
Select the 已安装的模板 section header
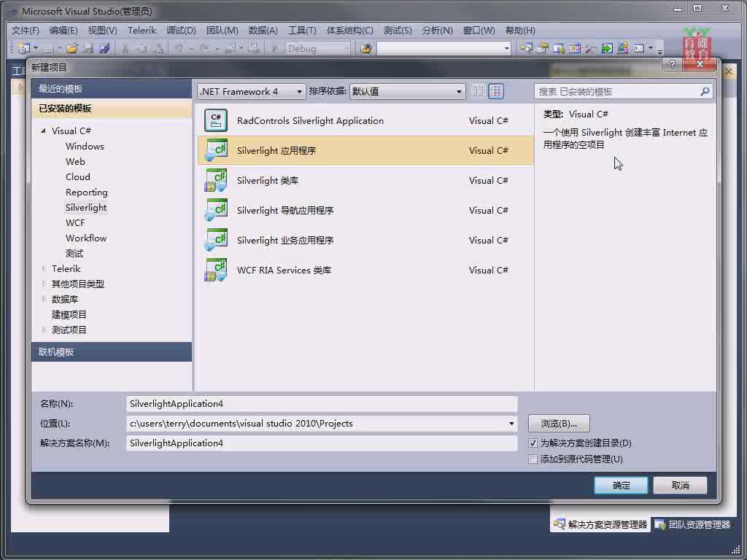112,109
